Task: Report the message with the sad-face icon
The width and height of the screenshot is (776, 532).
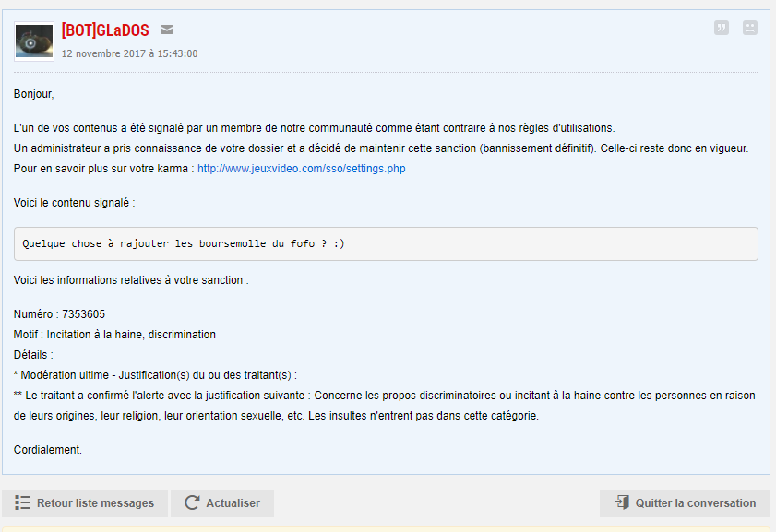Action: [x=750, y=28]
